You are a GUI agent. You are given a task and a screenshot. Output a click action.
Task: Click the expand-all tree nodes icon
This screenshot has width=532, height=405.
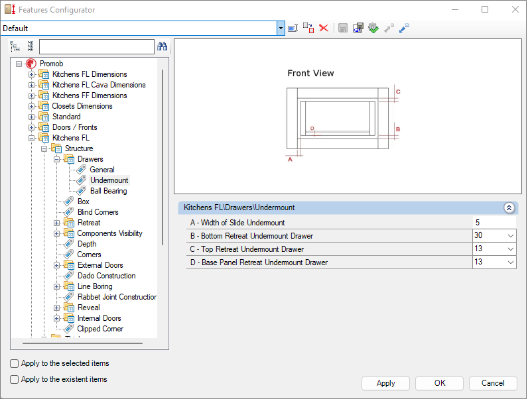point(15,47)
